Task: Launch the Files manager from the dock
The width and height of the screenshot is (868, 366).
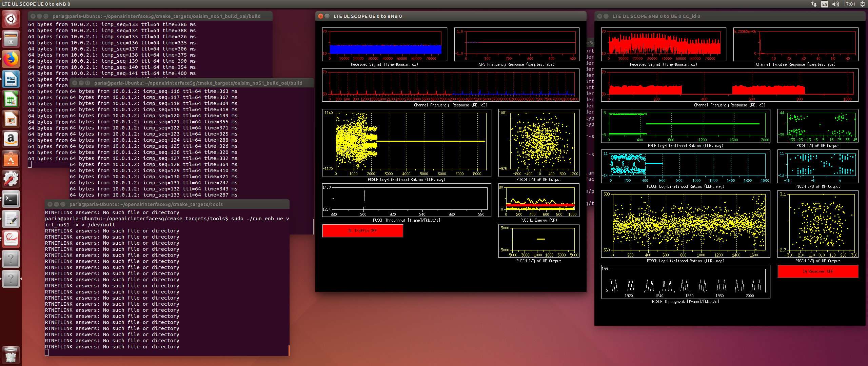Action: [x=11, y=39]
